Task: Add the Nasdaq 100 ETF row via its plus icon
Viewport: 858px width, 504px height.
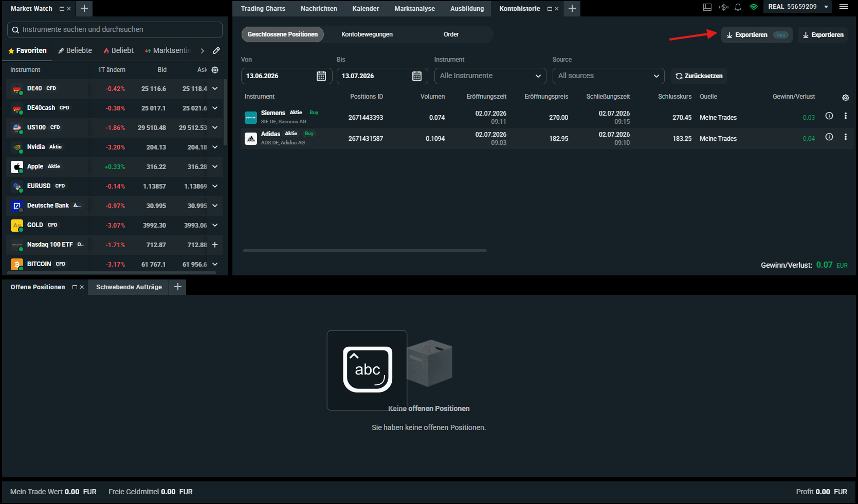Action: (215, 245)
